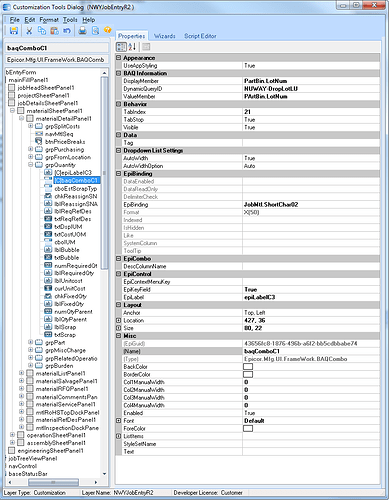Expand the materialListPanel1 tree node
This screenshot has width=389, height=500.
(21, 373)
